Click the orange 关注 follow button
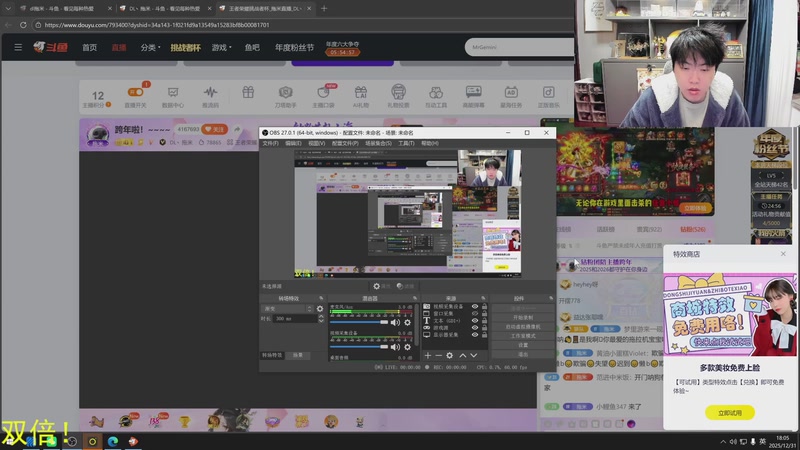 (214, 129)
